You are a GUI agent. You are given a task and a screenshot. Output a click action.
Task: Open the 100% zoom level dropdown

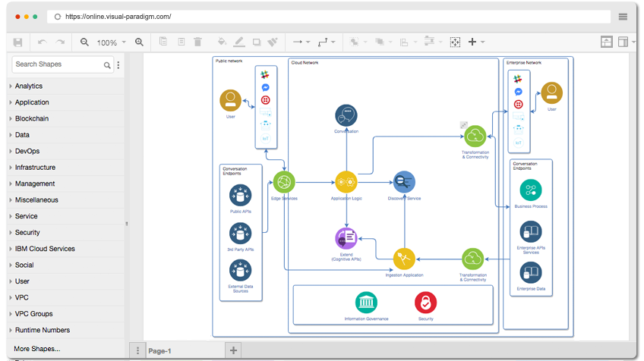click(x=111, y=42)
